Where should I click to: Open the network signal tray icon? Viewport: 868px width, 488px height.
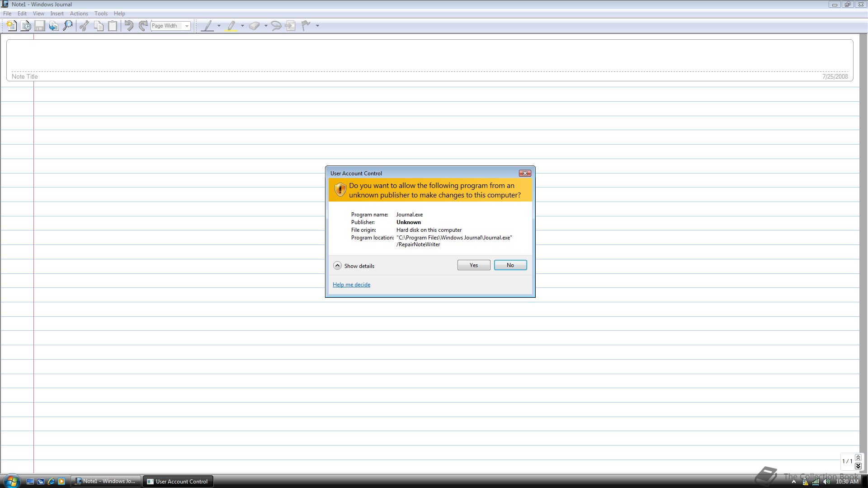point(816,482)
